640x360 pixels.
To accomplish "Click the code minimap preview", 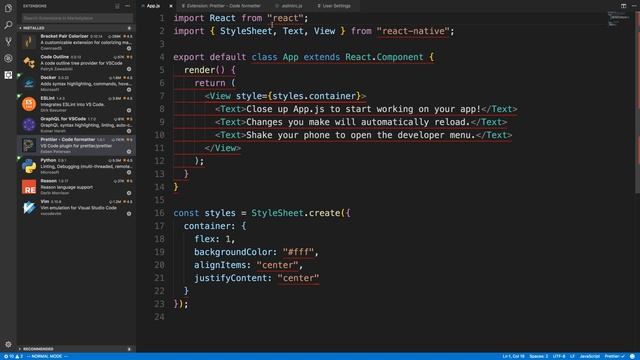I will click(x=618, y=19).
